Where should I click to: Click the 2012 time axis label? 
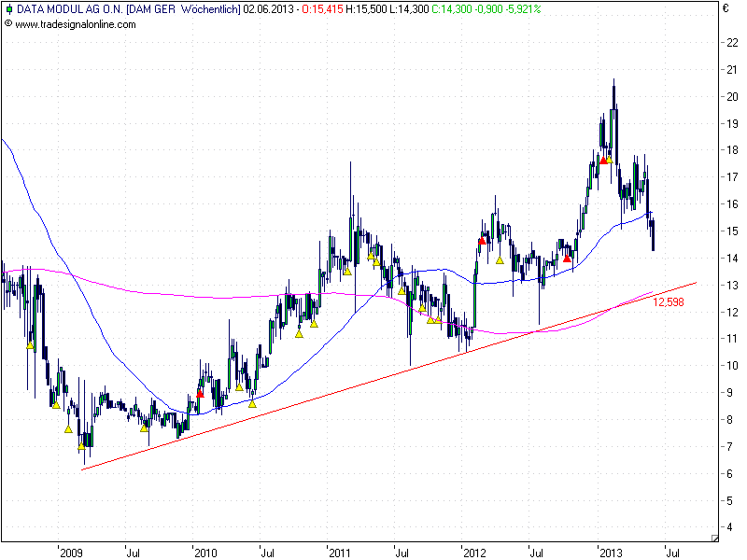[x=474, y=553]
